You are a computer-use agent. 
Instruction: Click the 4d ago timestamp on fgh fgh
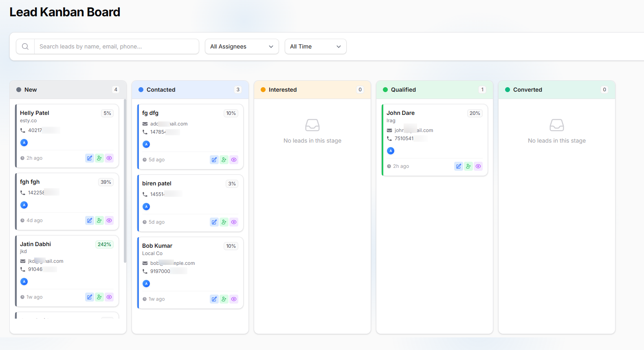pos(34,220)
